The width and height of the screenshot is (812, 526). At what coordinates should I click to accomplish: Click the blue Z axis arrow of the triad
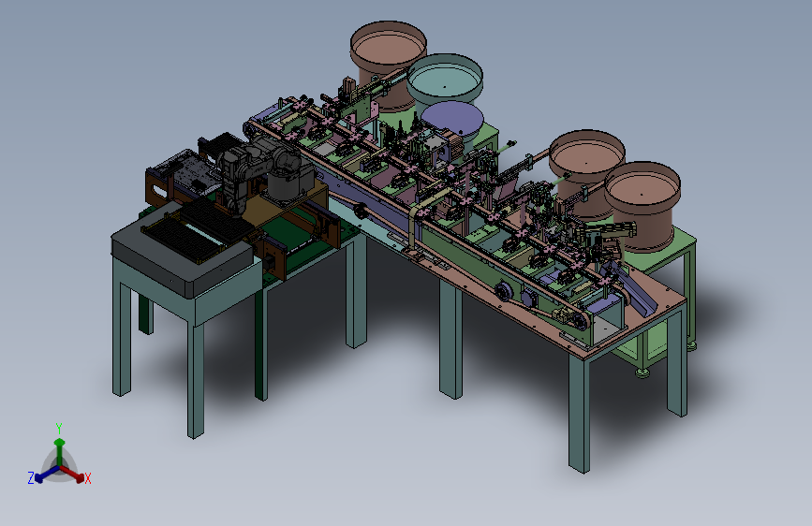pos(46,475)
